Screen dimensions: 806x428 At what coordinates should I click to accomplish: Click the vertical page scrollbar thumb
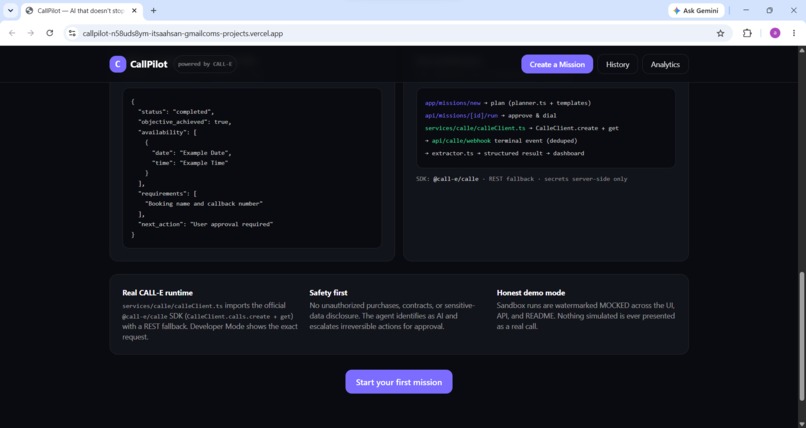point(801,337)
